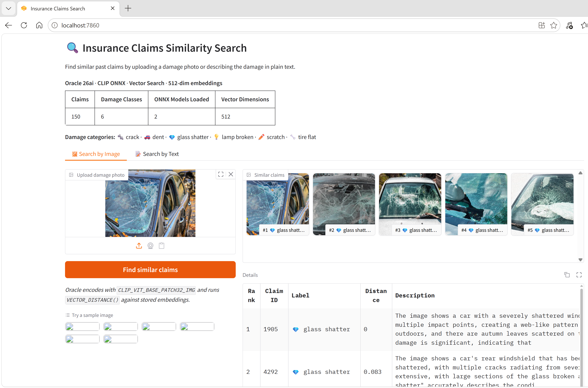Choose the first sample image

coord(82,327)
